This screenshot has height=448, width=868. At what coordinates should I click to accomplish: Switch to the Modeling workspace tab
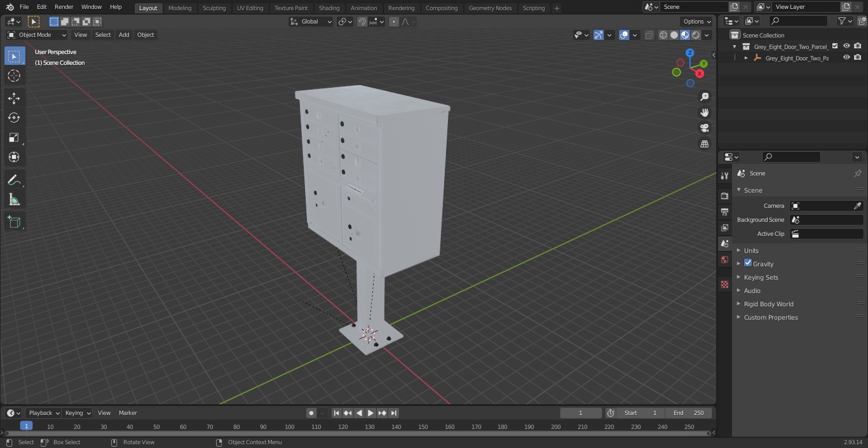coord(180,8)
